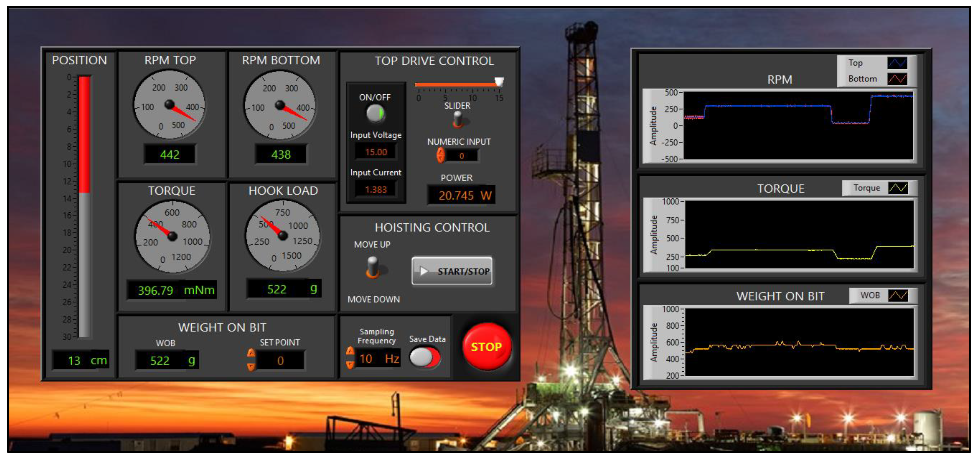Click the Input Voltage 15.00 display
Image resolution: width=980 pixels, height=461 pixels.
click(376, 152)
